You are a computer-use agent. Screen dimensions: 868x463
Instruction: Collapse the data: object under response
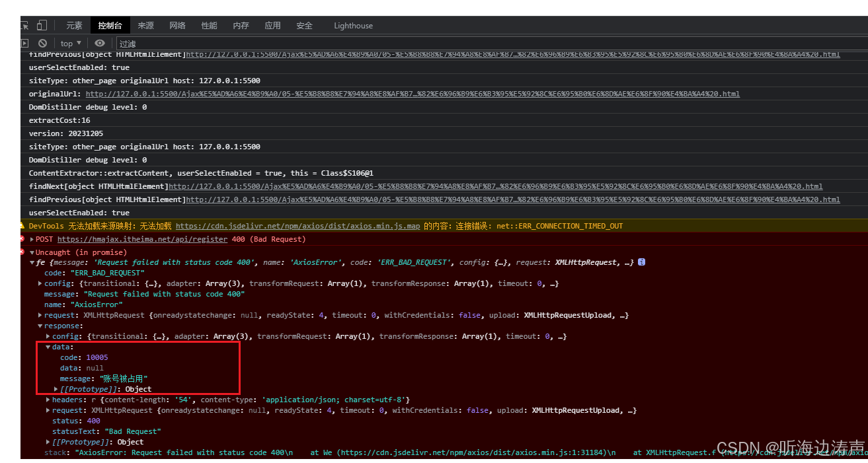coord(48,347)
